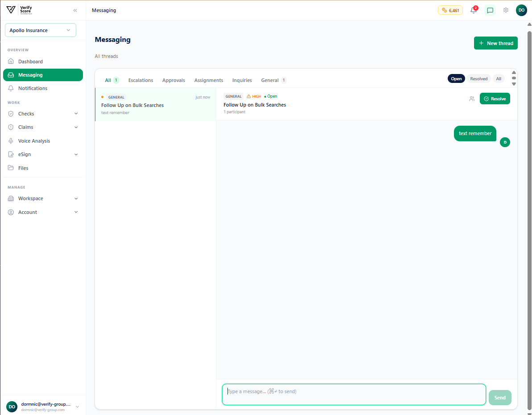532x415 pixels.
Task: Expand the Workspace submenu chevron
Action: point(76,198)
